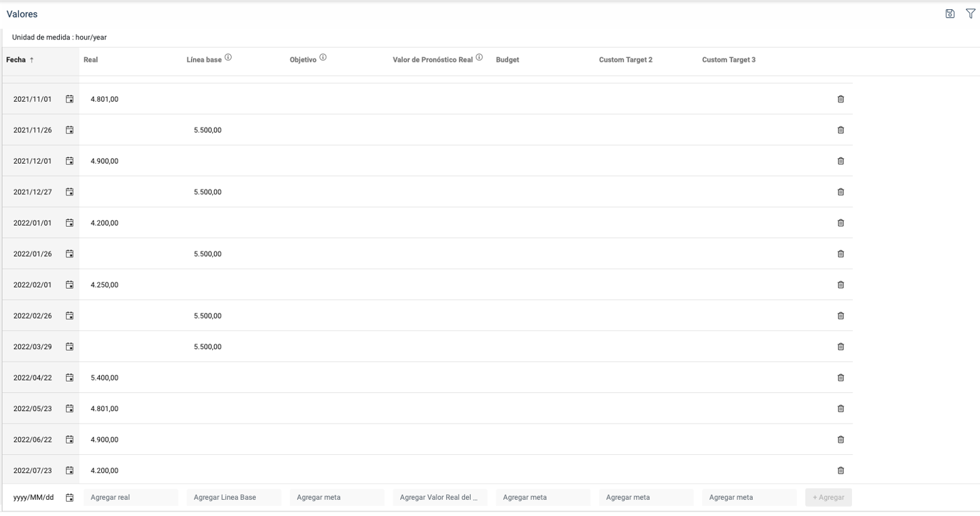Show the info tooltip icon beside Línea base

pos(228,57)
